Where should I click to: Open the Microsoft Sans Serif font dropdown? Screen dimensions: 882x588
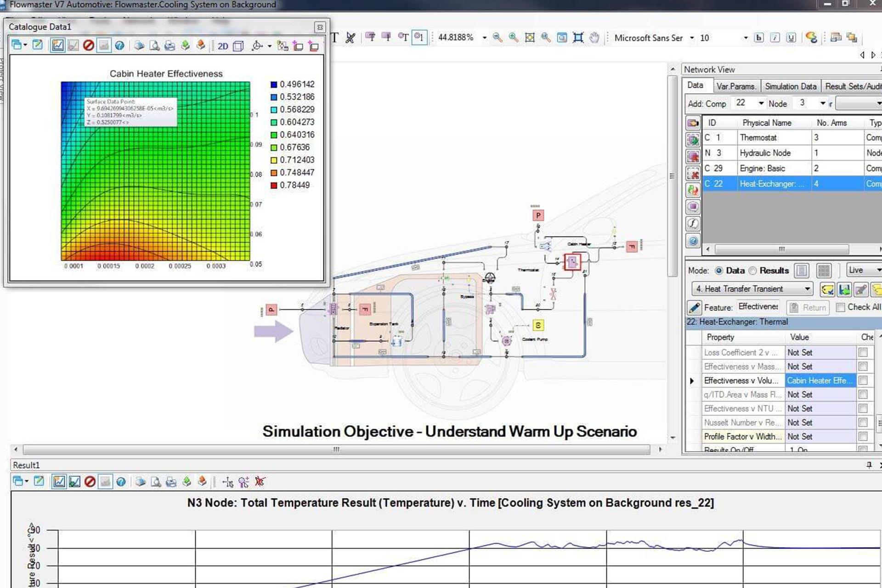[692, 38]
